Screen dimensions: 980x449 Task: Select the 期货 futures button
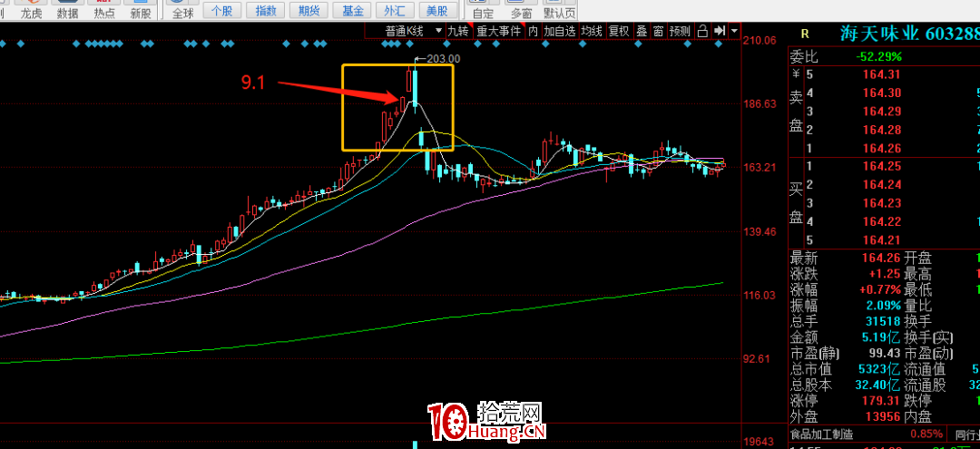tap(307, 11)
